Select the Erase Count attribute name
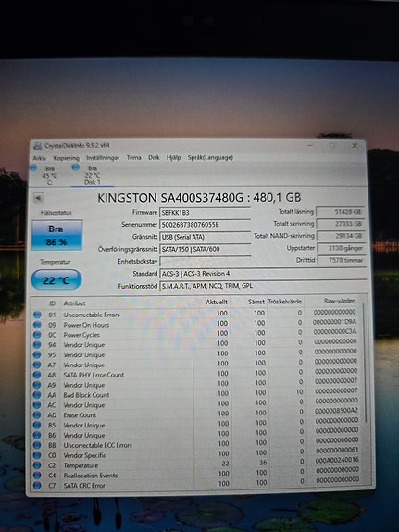The width and height of the screenshot is (399, 532). pos(80,415)
